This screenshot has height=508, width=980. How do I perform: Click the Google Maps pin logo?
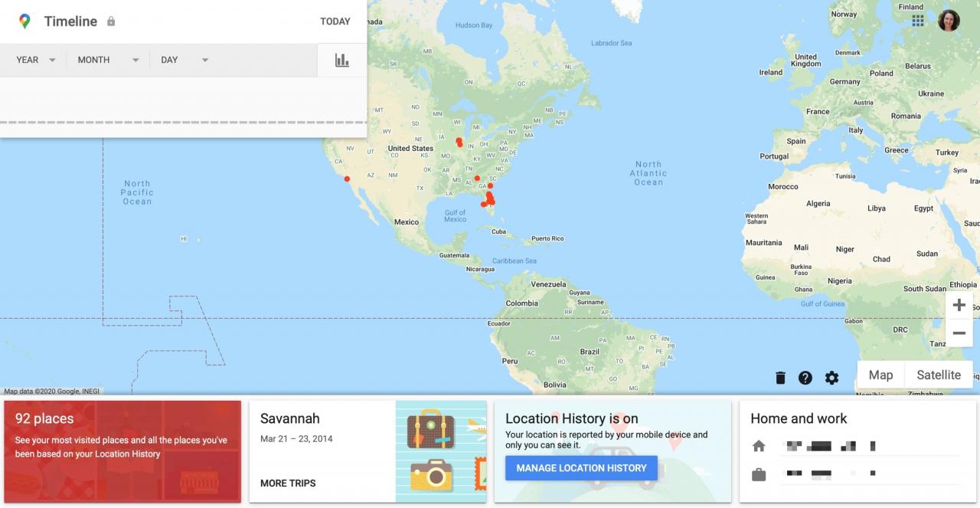point(25,21)
